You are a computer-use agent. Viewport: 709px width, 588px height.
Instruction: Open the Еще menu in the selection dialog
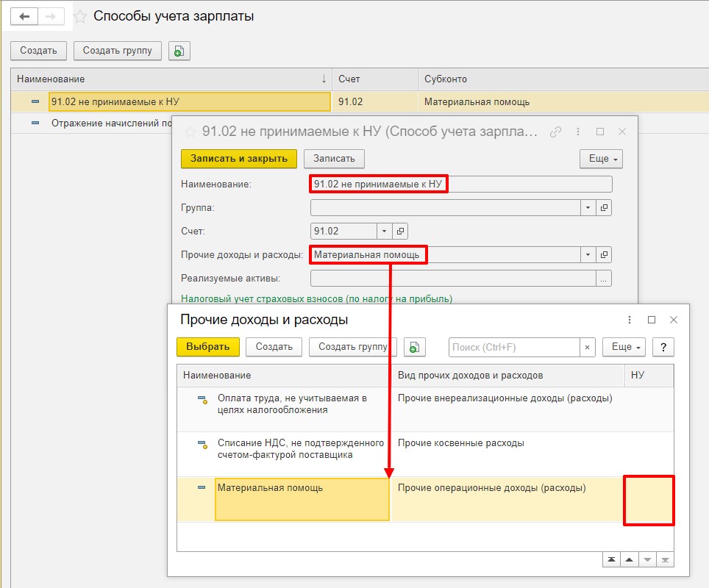624,347
